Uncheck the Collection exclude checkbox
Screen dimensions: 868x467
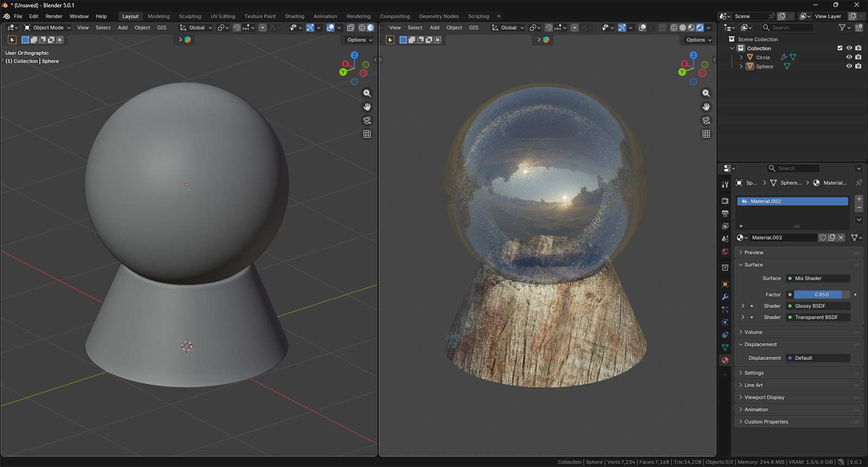[x=840, y=48]
